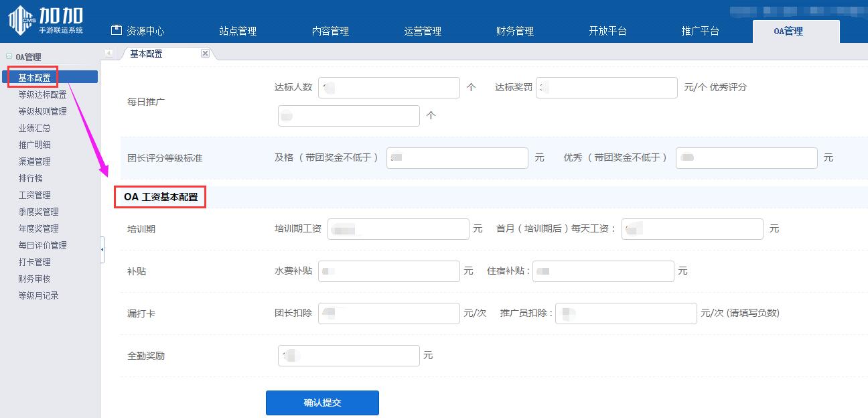Click the 资源中心 box icon
The width and height of the screenshot is (868, 418).
[x=117, y=30]
